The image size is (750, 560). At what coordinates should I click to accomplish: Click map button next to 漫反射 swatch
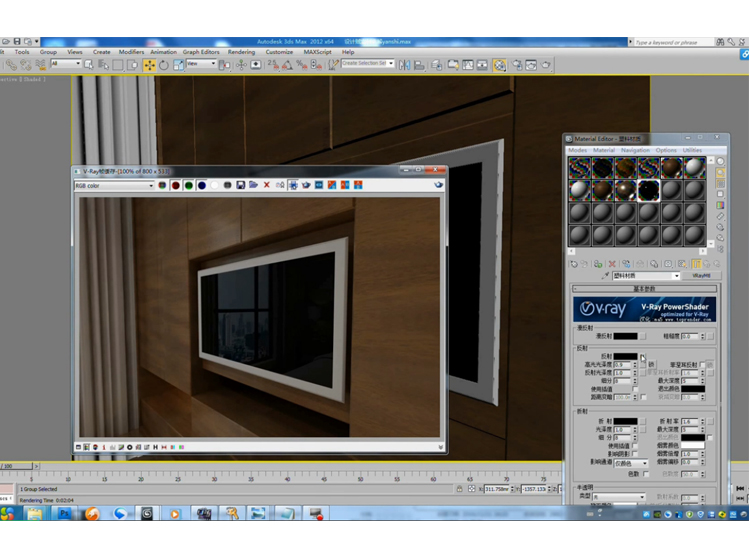(x=643, y=336)
